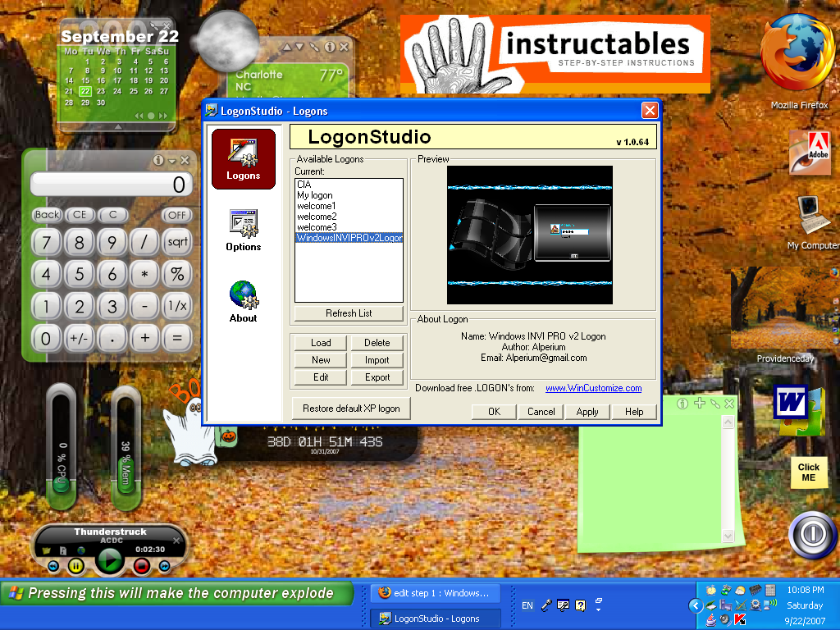Click the Load button
Image resolution: width=840 pixels, height=630 pixels.
(x=321, y=343)
